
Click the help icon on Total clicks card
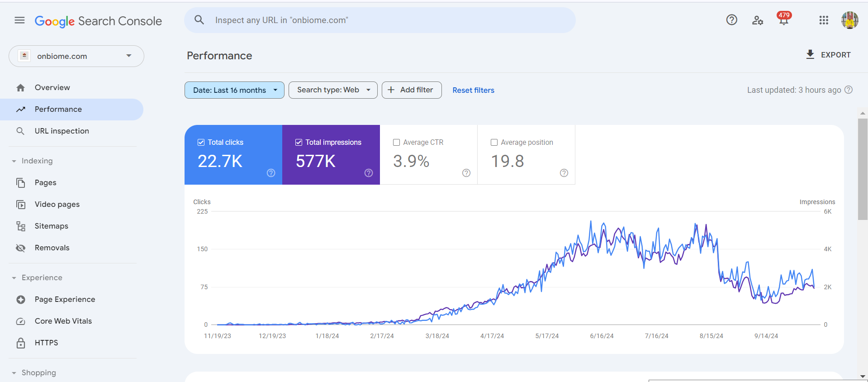[271, 173]
